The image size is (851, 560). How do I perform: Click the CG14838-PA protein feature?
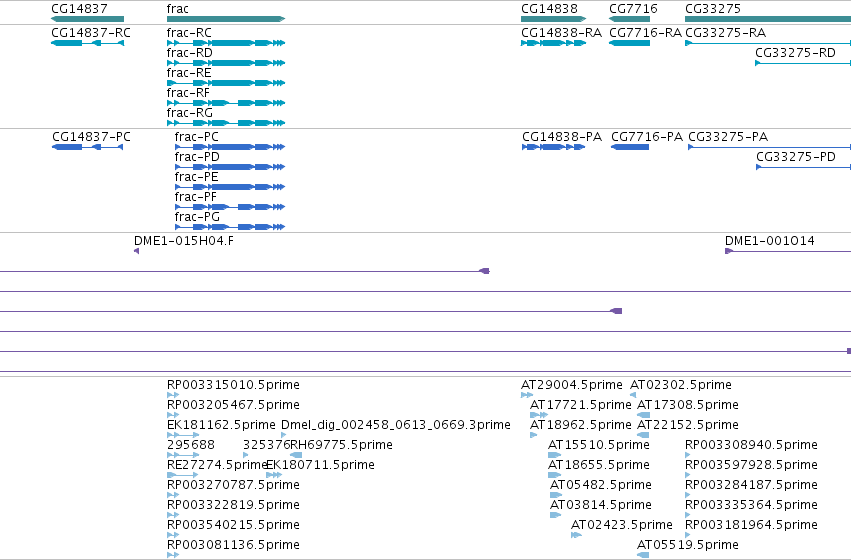[554, 147]
